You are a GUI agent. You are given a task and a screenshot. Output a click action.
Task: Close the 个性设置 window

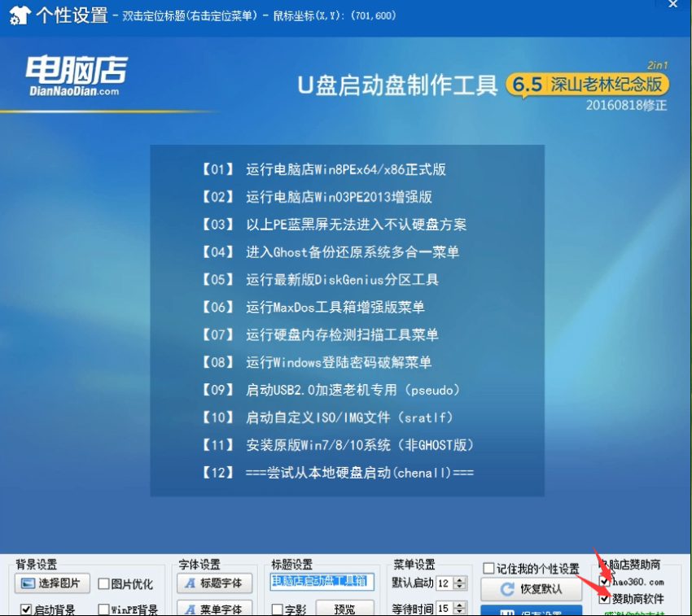click(x=672, y=4)
